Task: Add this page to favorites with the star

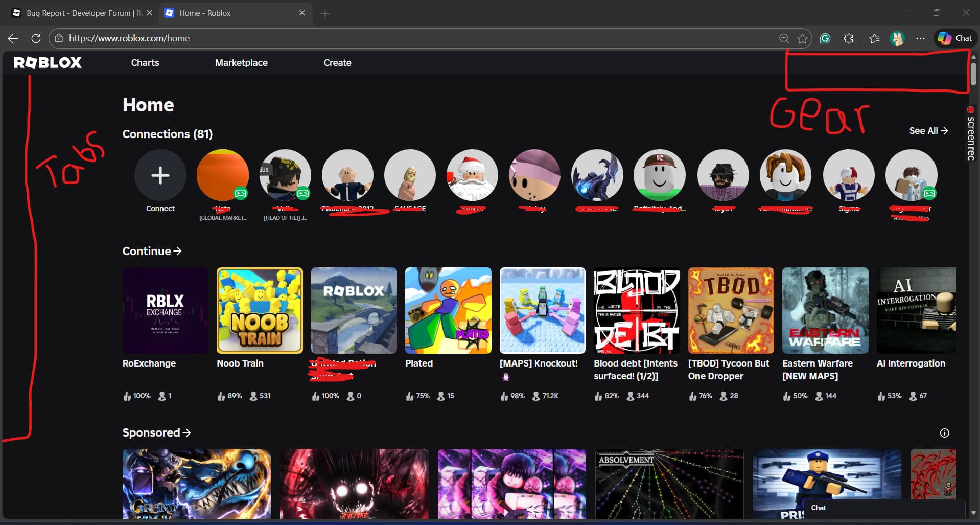Action: pyautogui.click(x=802, y=38)
